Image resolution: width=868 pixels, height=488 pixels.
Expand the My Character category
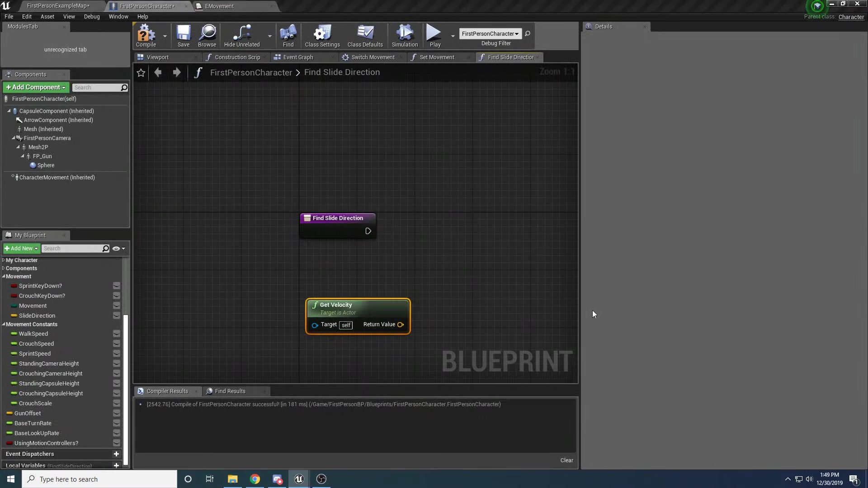4,260
